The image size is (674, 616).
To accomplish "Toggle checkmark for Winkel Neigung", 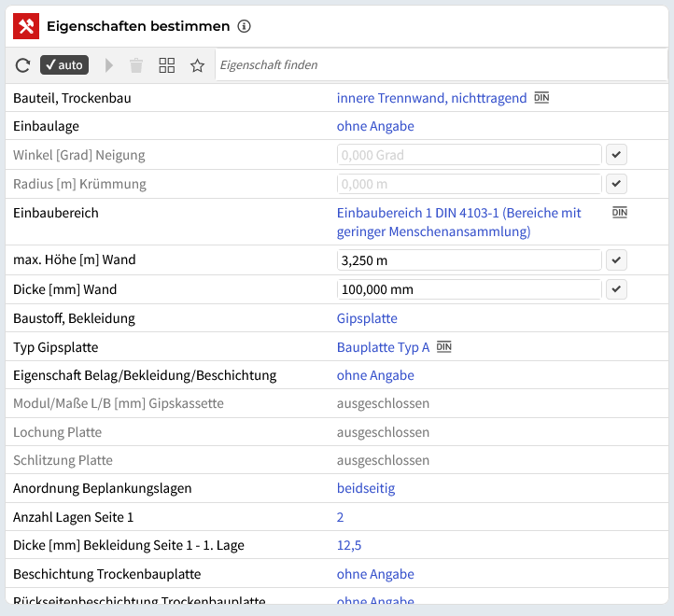I will click(x=616, y=155).
